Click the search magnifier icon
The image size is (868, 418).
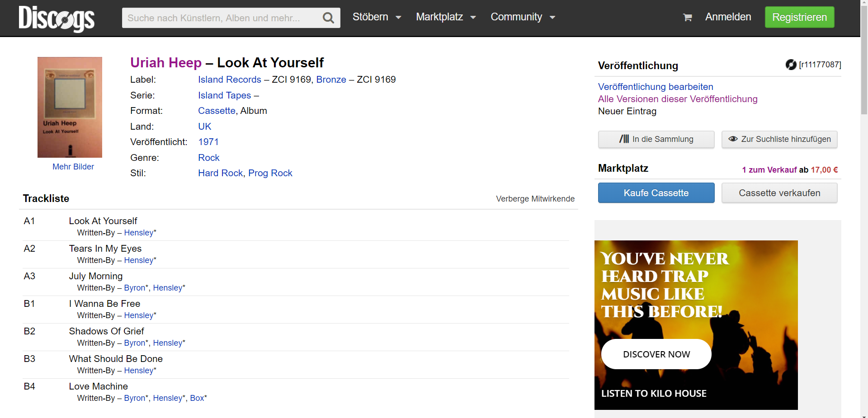(x=328, y=18)
